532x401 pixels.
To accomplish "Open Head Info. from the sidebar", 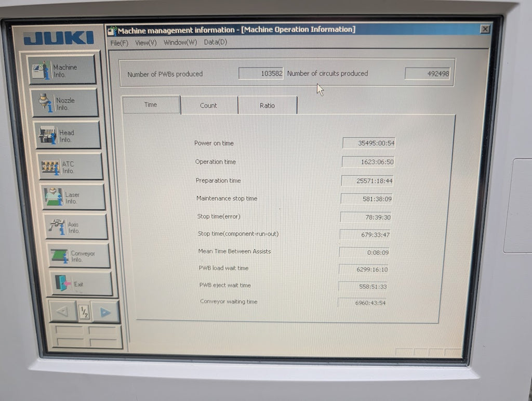I will pyautogui.click(x=66, y=135).
